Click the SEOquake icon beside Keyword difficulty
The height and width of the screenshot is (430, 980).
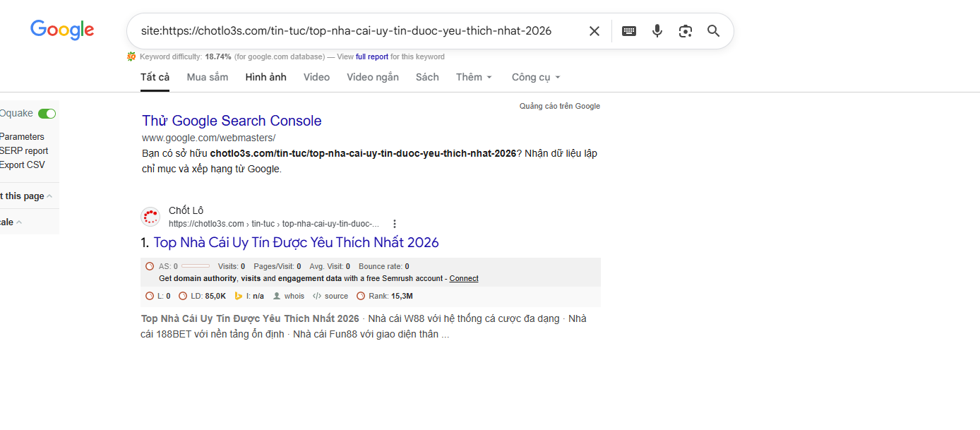(131, 56)
